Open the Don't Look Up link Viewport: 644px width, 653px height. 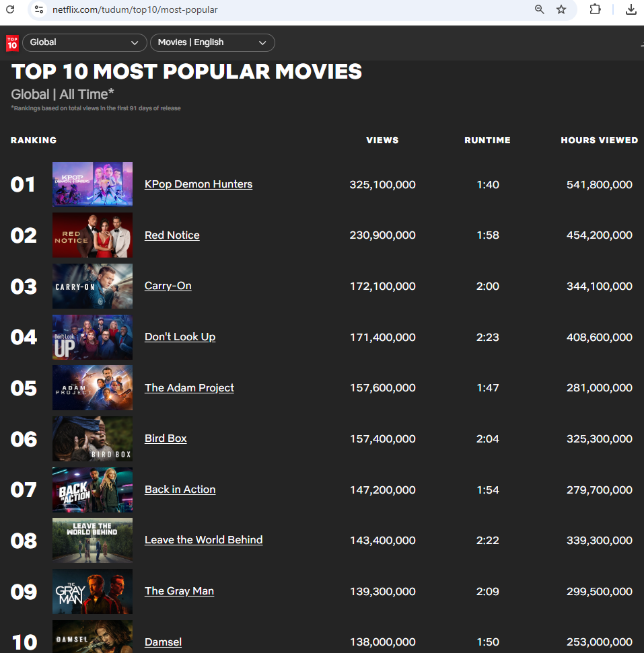coord(180,336)
